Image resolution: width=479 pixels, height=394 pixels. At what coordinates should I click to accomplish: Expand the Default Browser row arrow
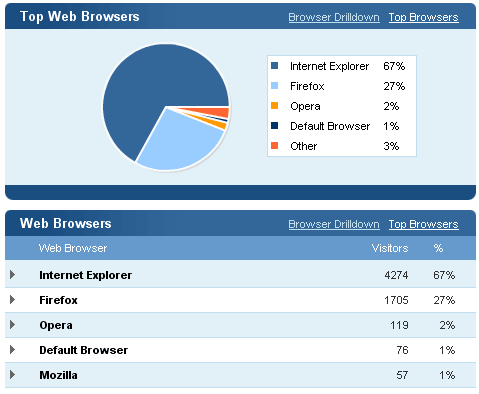[12, 350]
